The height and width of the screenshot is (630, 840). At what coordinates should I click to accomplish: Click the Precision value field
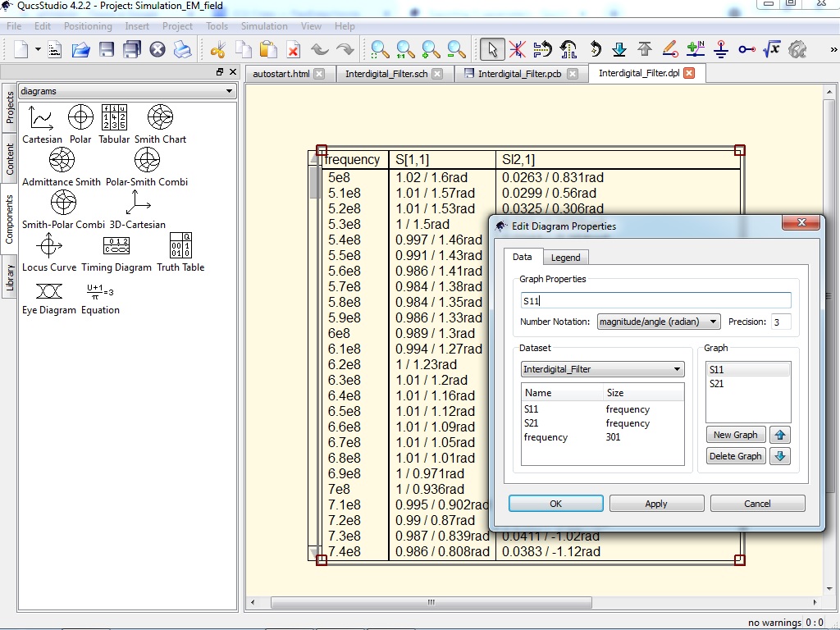[x=781, y=322]
